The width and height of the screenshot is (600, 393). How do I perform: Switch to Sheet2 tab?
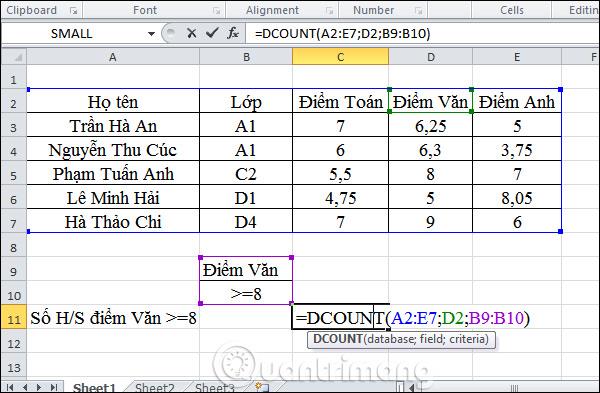point(155,388)
